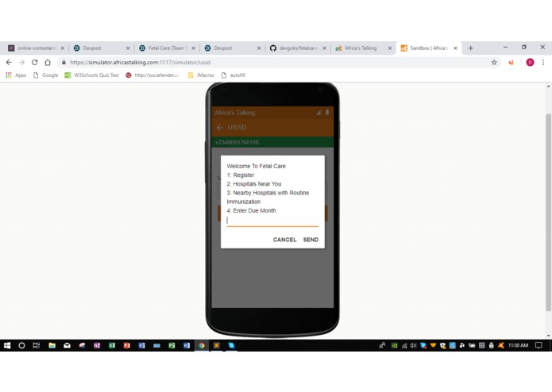The width and height of the screenshot is (552, 392).
Task: Launch OneNote from the taskbar
Action: tap(97, 345)
